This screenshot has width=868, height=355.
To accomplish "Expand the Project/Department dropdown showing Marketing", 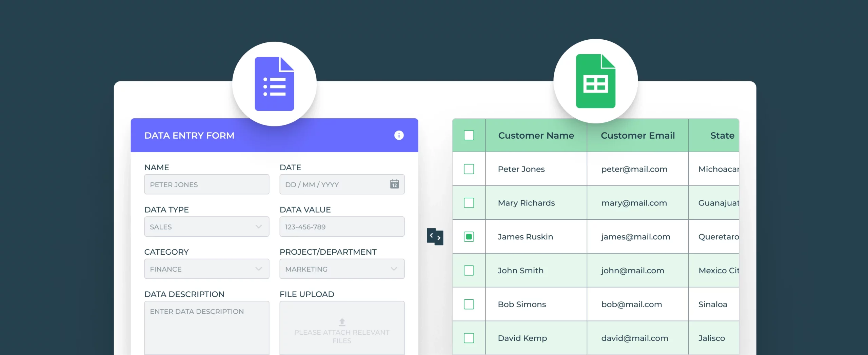I will (x=342, y=269).
